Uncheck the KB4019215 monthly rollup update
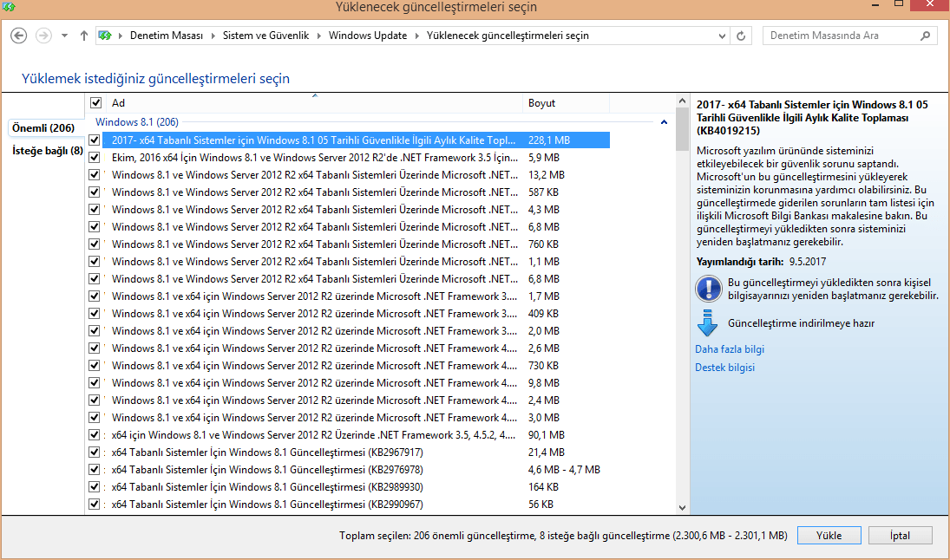 click(x=94, y=140)
